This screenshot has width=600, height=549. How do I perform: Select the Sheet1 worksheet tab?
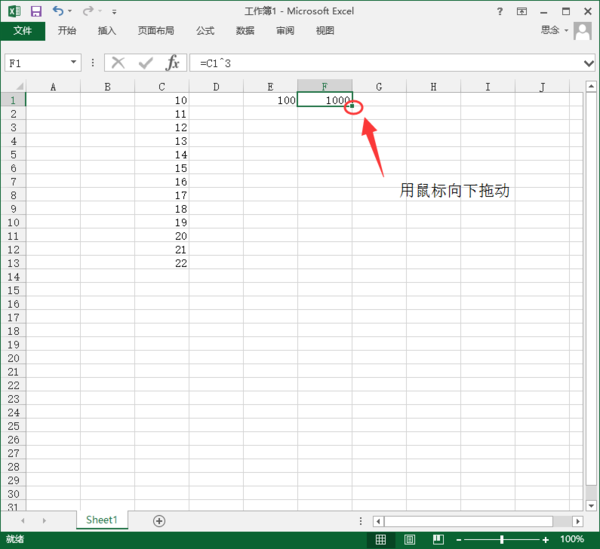click(x=101, y=520)
